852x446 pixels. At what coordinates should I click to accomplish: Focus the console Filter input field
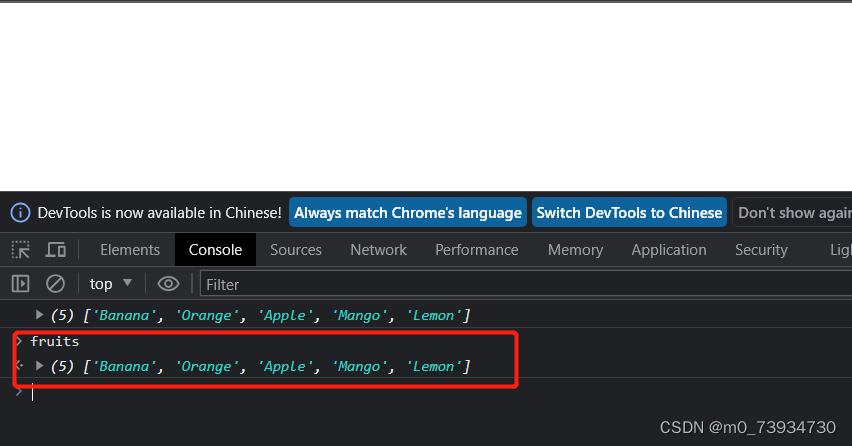[526, 284]
